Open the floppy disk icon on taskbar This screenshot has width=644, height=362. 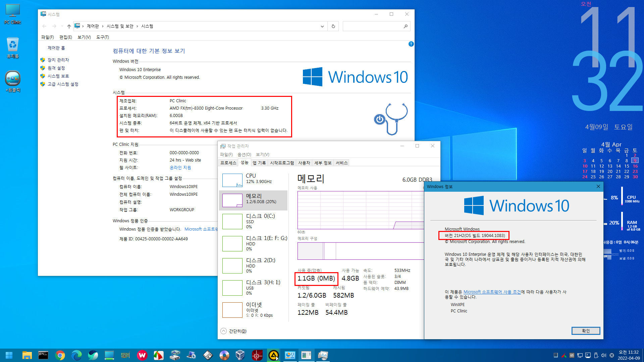click(208, 355)
